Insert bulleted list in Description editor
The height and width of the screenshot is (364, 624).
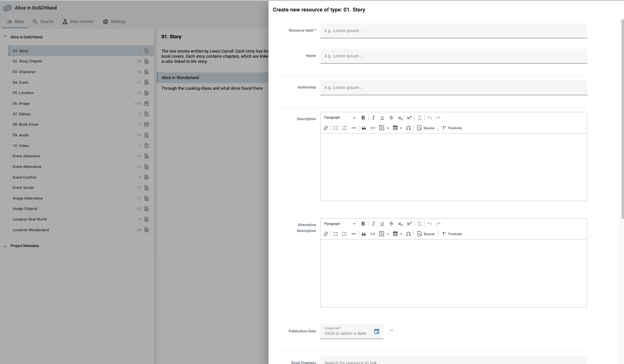[336, 128]
